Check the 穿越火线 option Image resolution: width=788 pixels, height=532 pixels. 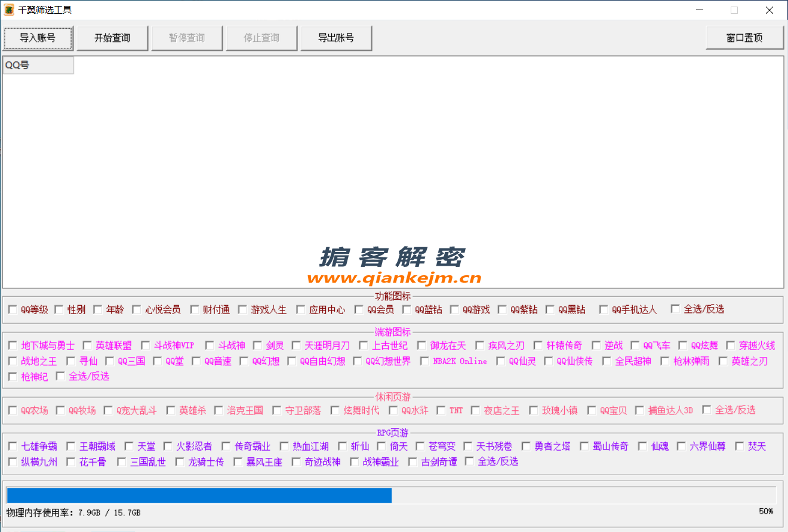click(730, 345)
